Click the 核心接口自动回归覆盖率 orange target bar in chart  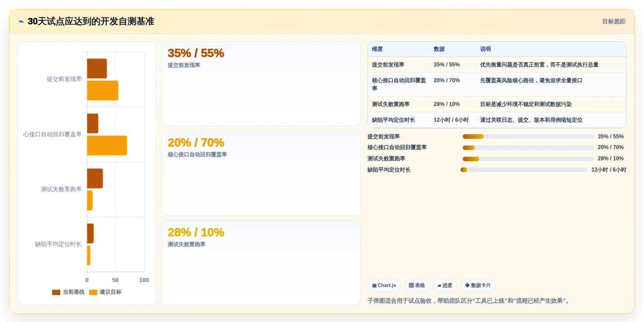(107, 146)
